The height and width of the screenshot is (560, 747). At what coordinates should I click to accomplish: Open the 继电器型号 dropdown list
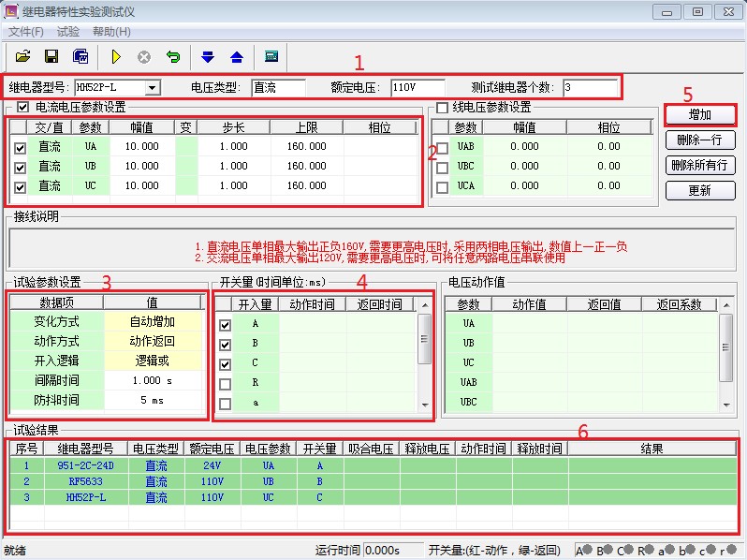point(152,88)
